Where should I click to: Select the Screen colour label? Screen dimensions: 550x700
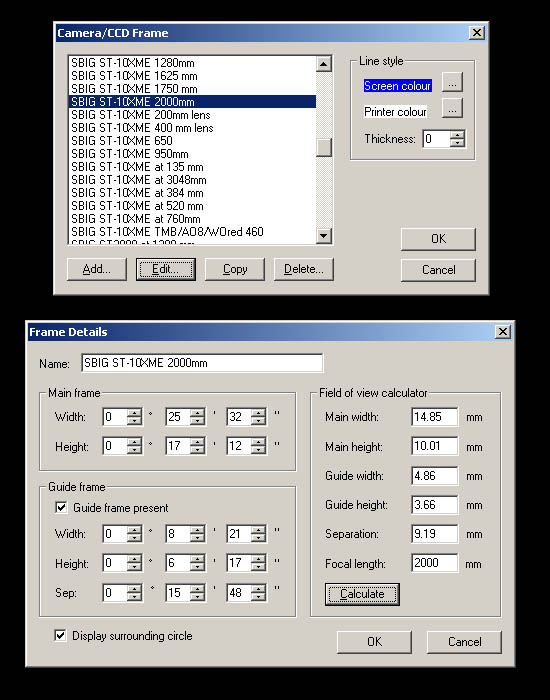[x=397, y=86]
